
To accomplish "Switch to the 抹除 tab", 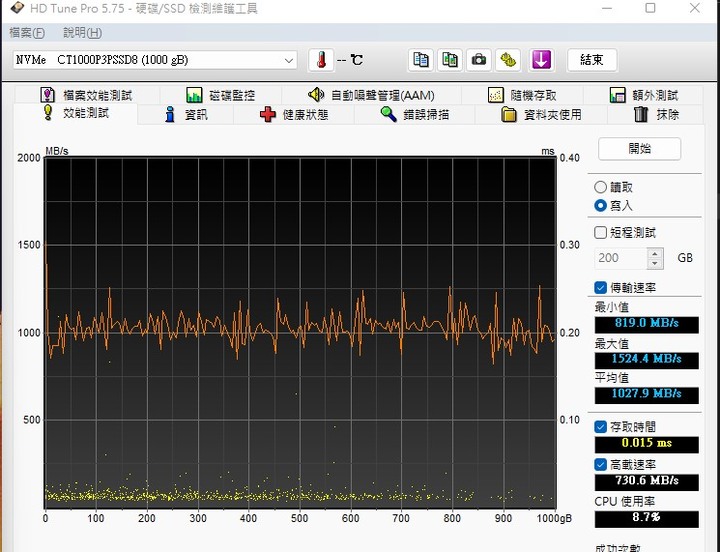I will point(656,114).
